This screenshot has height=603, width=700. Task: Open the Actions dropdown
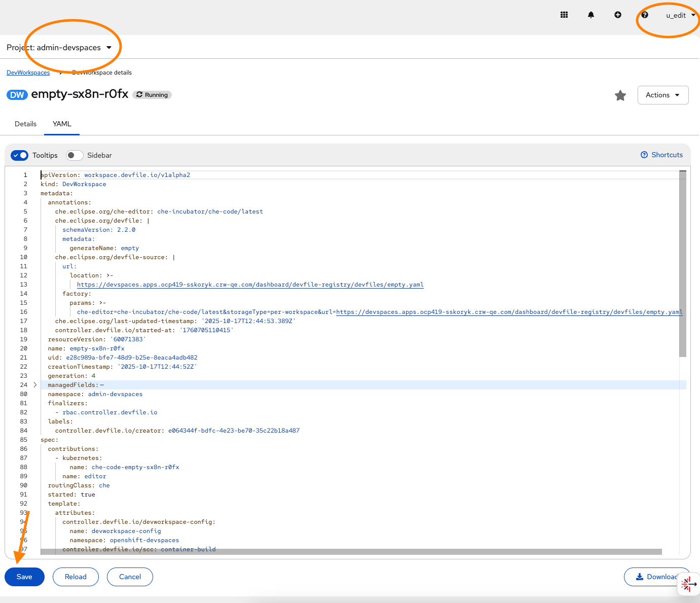click(x=663, y=95)
